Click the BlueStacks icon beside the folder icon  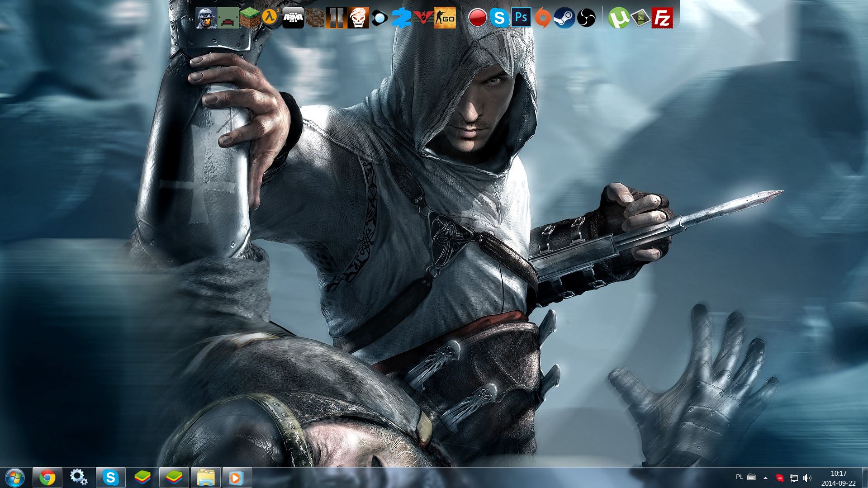pyautogui.click(x=174, y=478)
